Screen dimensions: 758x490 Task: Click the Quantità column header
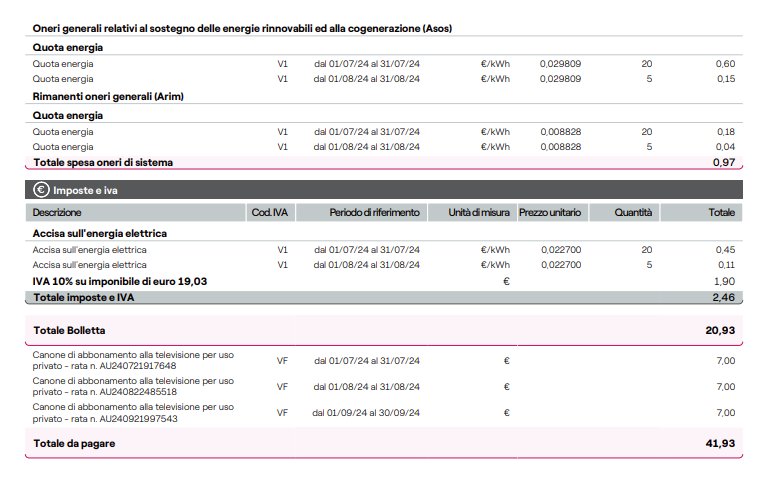632,213
